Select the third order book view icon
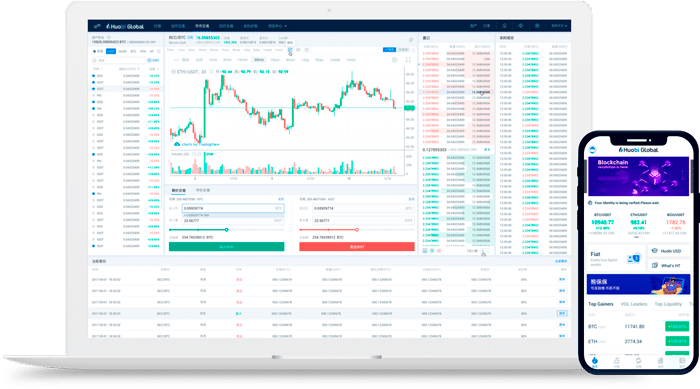 [x=439, y=251]
